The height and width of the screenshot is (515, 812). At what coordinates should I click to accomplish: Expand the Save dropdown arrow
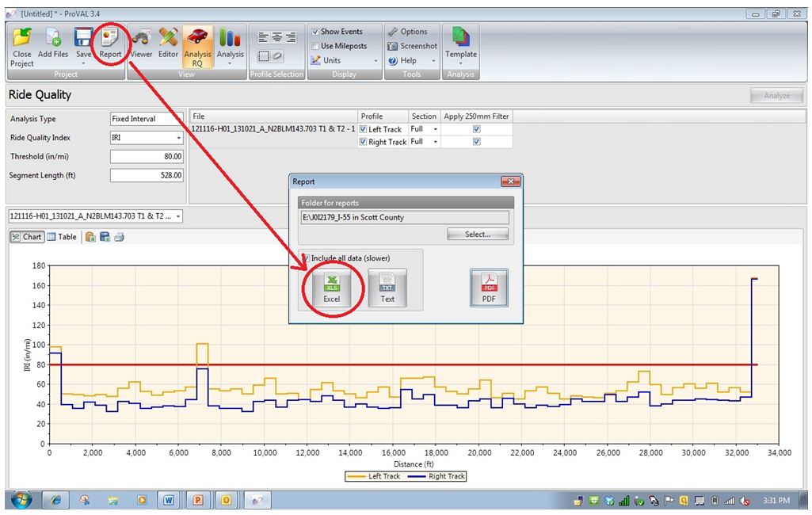[x=83, y=63]
